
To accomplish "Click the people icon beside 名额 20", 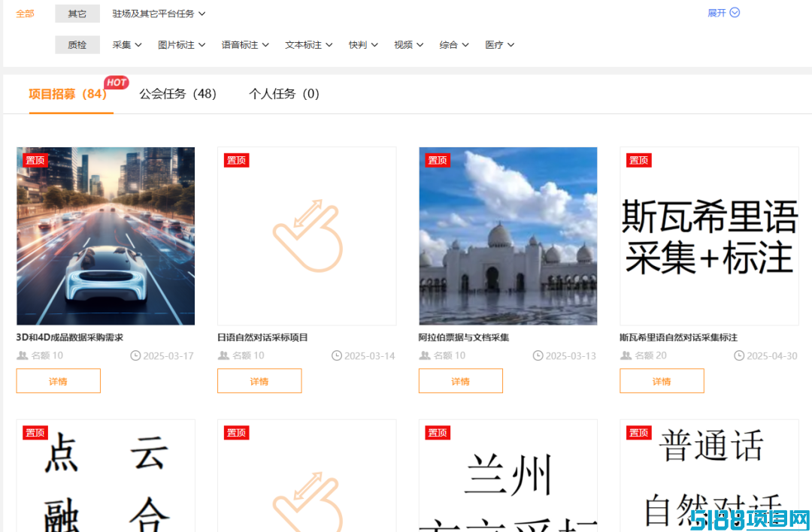I will point(626,355).
